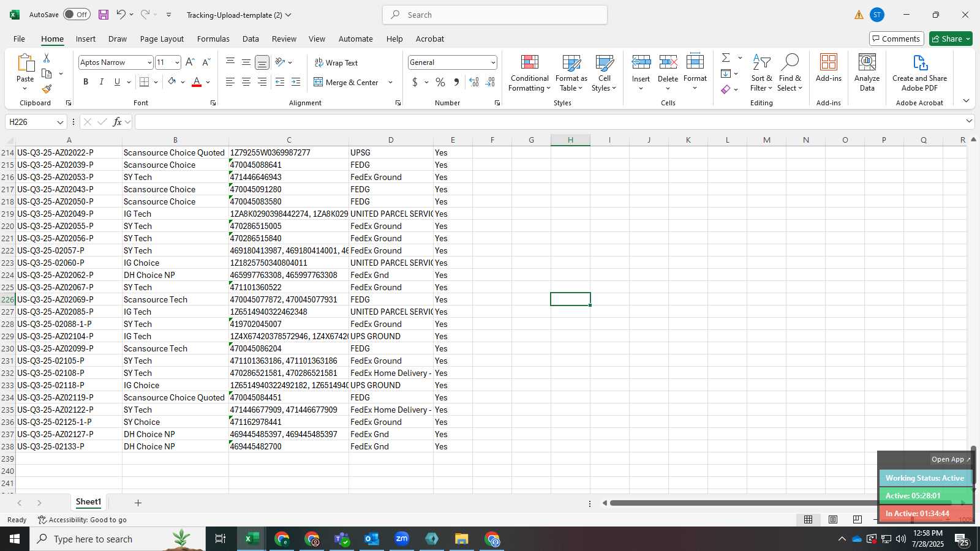Click AutoSum sigma icon

click(726, 58)
